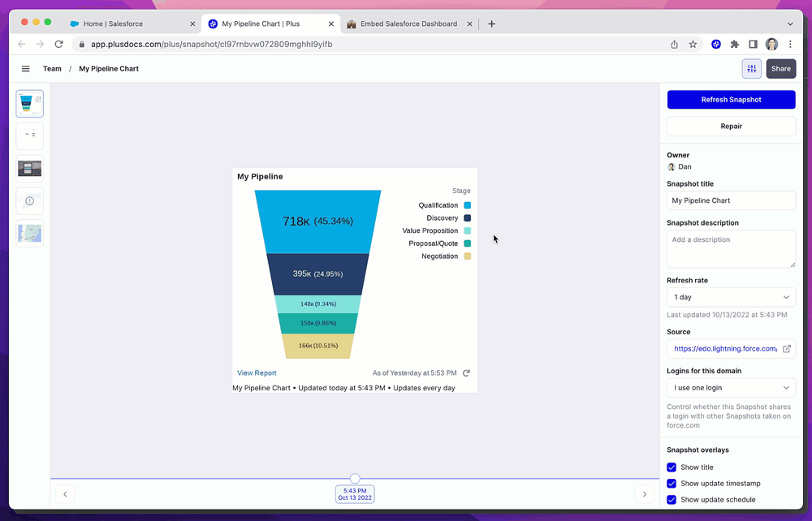Viewport: 812px width, 521px height.
Task: Open the hamburger navigation menu
Action: tap(25, 69)
